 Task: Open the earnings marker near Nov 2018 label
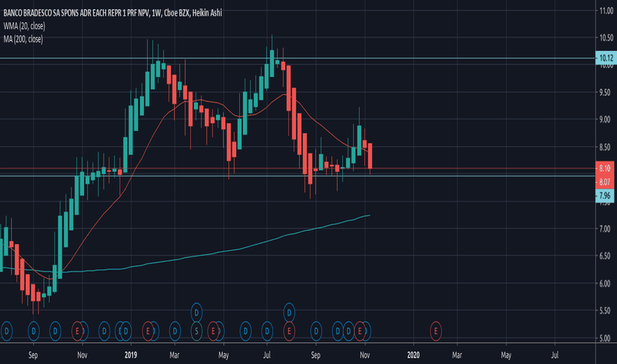[x=77, y=332]
